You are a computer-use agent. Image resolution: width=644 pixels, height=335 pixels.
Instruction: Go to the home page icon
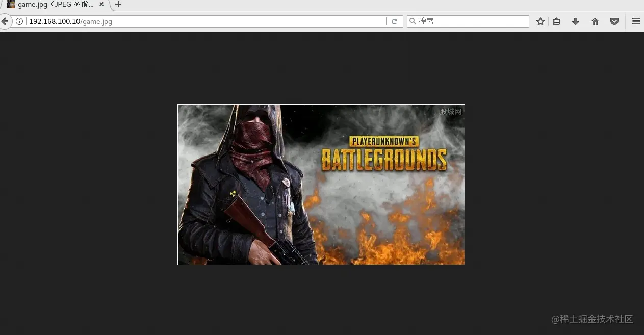595,21
